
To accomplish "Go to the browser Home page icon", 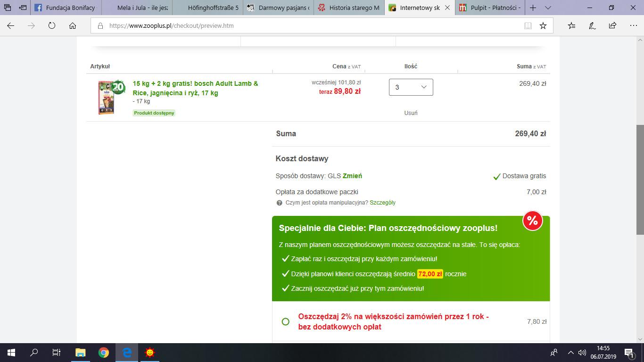I will (x=73, y=26).
